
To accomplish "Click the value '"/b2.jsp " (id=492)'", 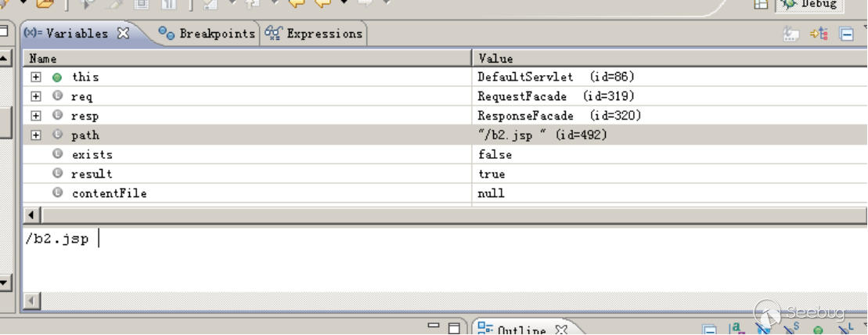I will (x=542, y=135).
